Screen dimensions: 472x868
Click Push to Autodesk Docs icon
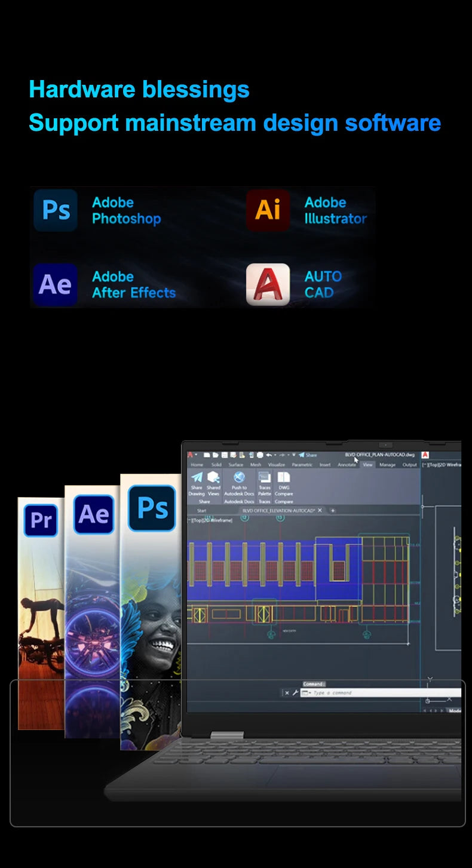click(239, 480)
